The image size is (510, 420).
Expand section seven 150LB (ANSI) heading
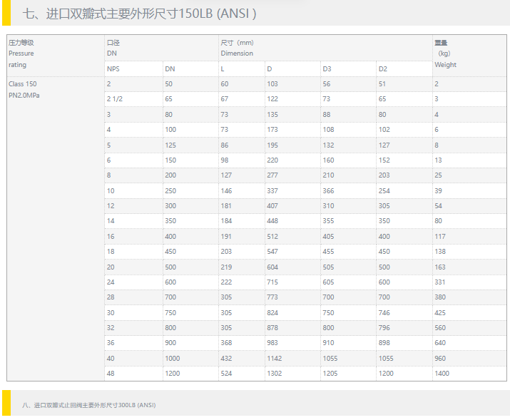pyautogui.click(x=140, y=14)
